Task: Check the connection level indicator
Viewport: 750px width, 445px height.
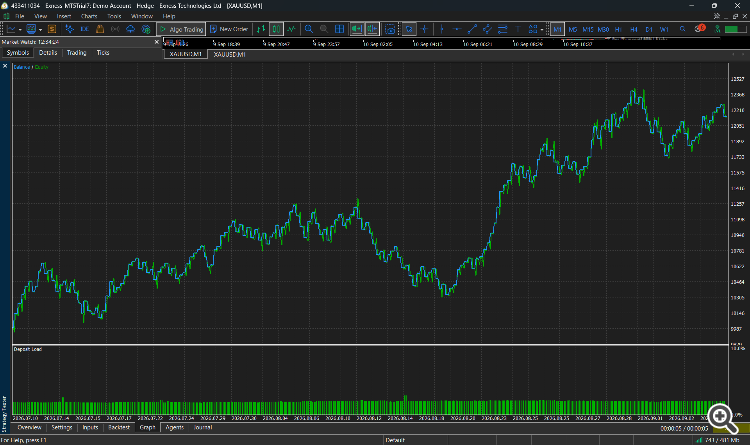Action: coord(732,29)
